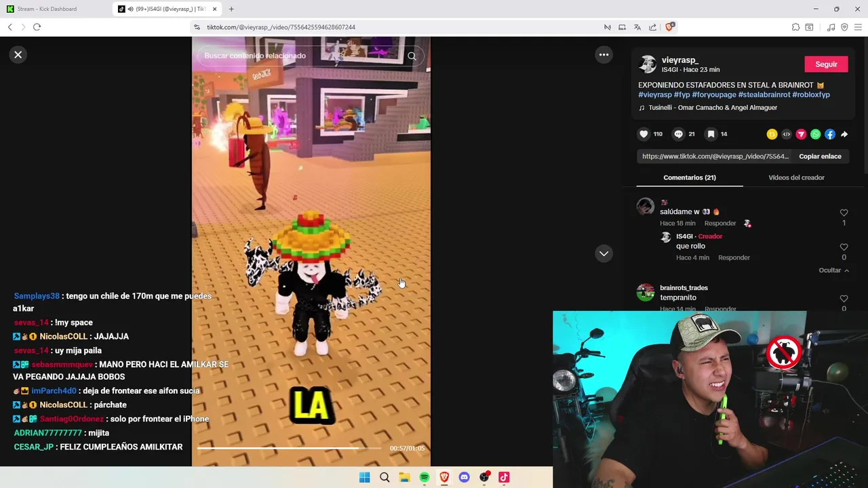Open the #foryoupage hashtag
868x488 pixels.
(x=714, y=95)
